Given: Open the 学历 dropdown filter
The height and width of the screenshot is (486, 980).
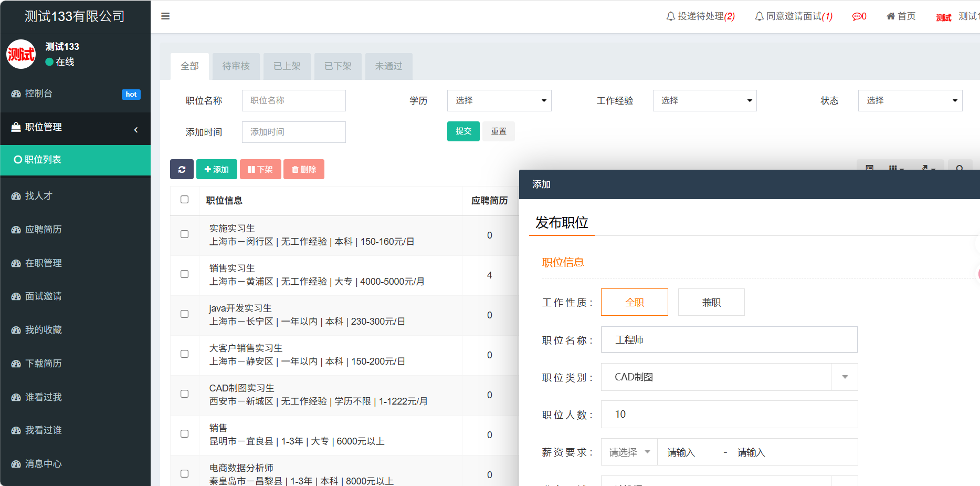Looking at the screenshot, I should pos(499,100).
